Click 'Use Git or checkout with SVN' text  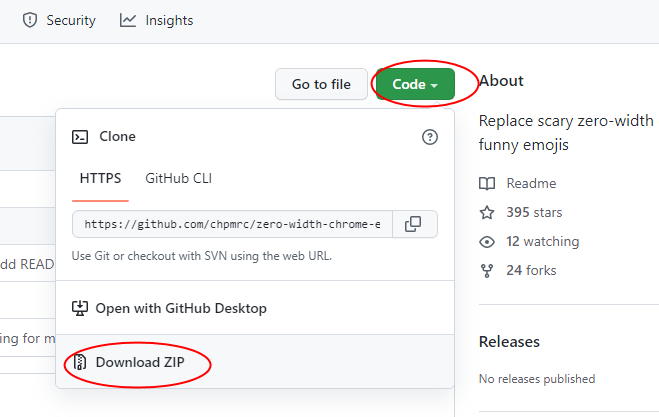pyautogui.click(x=202, y=256)
